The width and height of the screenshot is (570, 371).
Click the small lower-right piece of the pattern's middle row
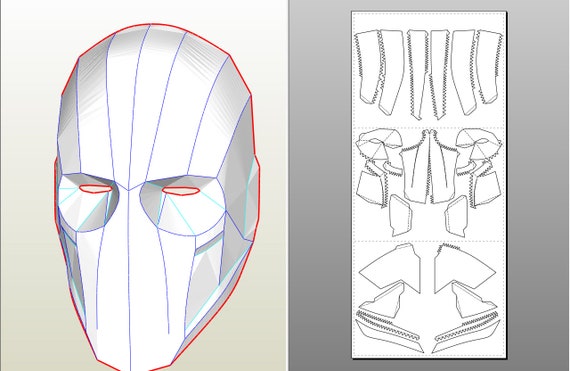[457, 217]
